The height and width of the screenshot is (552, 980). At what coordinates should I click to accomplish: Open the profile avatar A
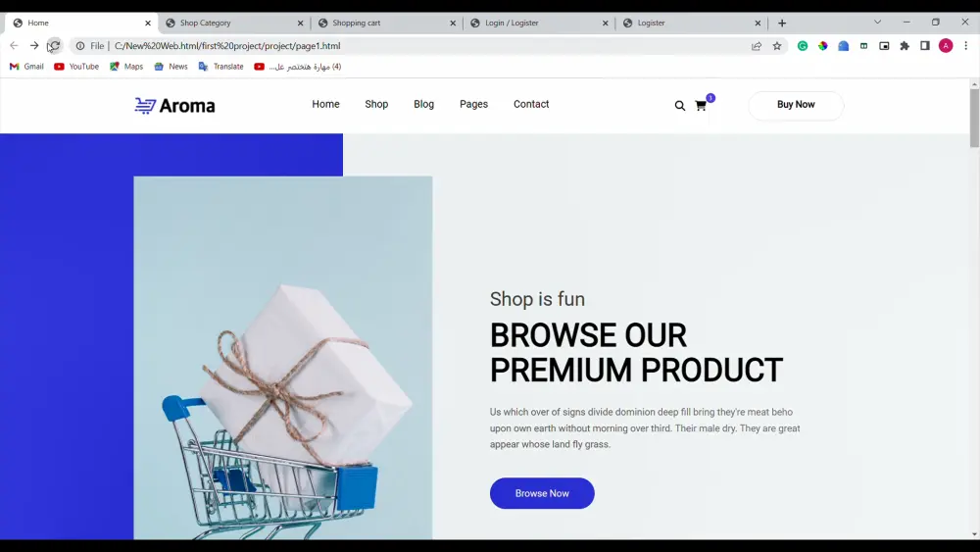(x=946, y=46)
